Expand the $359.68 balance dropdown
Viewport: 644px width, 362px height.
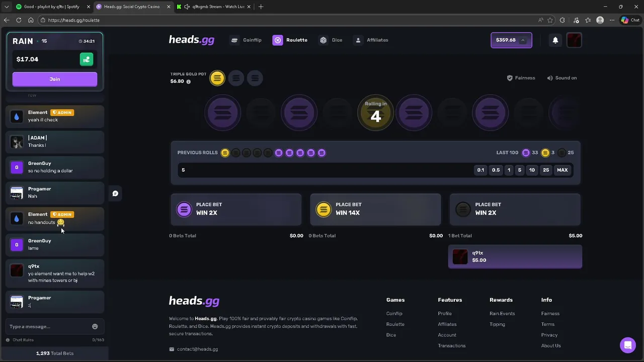[511, 40]
